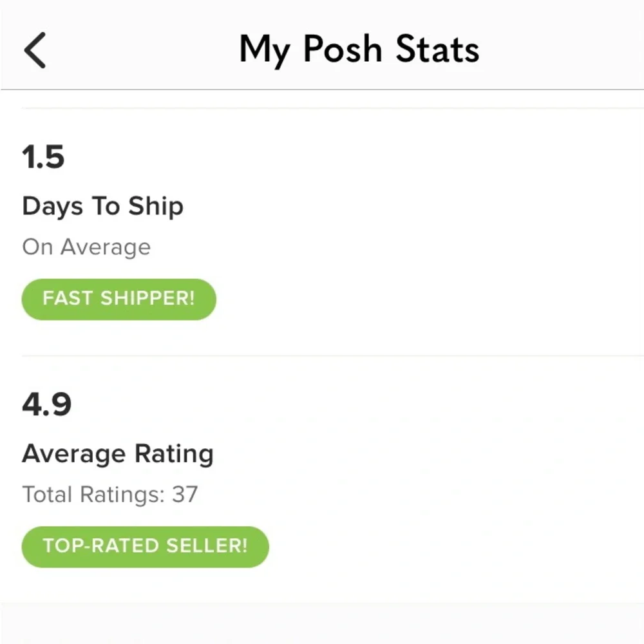
Task: Tap the word Stats in the title
Action: point(437,50)
